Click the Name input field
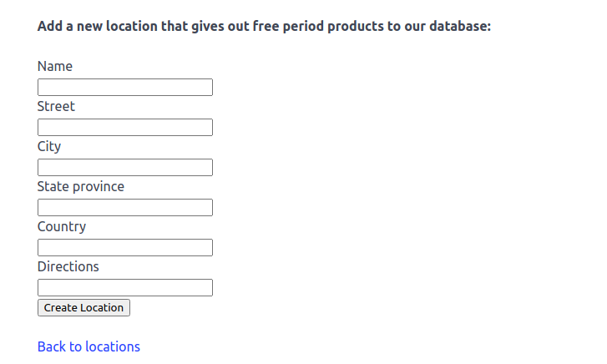Viewport: 607px width, 364px height. [x=125, y=87]
